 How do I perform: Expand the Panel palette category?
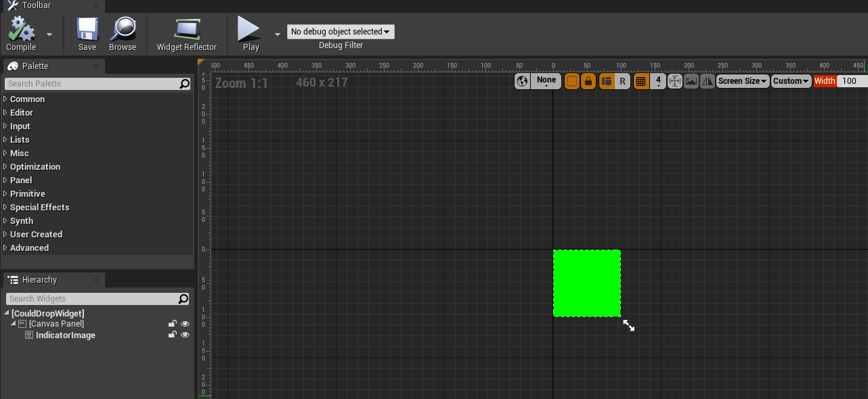coord(5,180)
